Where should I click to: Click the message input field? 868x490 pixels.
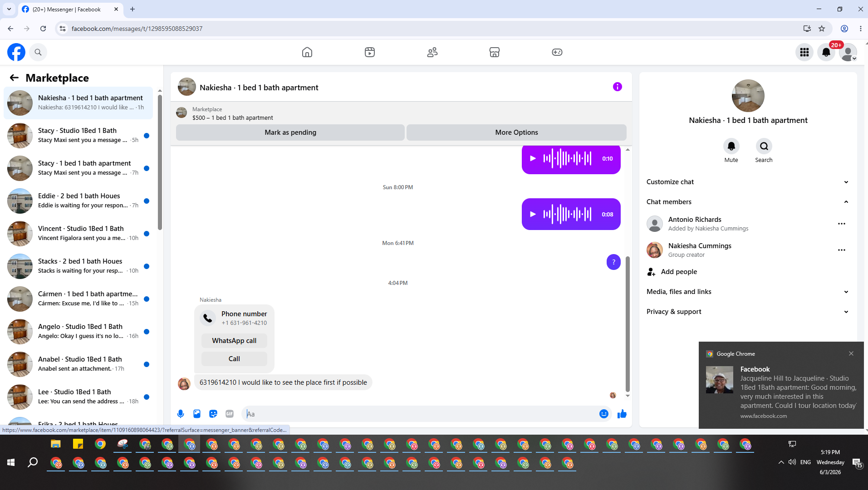coord(421,414)
